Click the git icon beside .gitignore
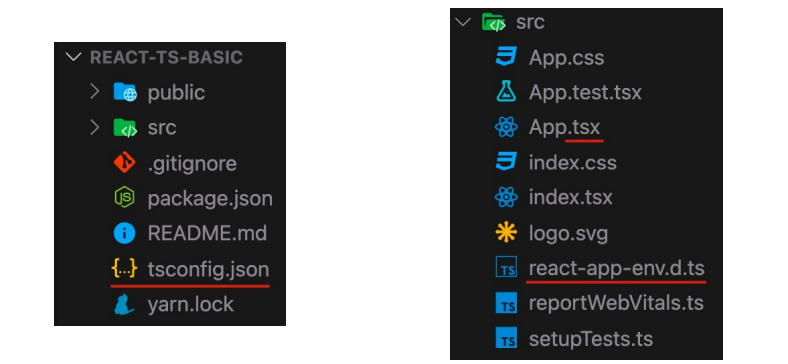This screenshot has height=364, width=788. (x=124, y=163)
